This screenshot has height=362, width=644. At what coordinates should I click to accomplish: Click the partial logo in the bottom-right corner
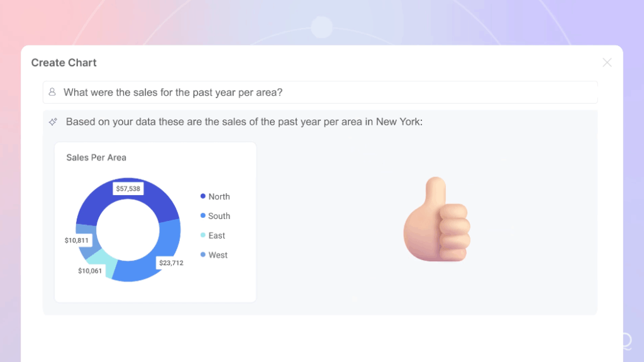626,342
